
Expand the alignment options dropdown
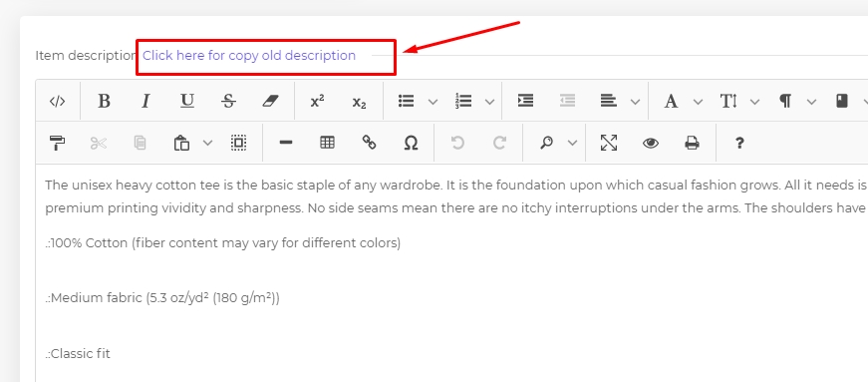[x=636, y=102]
